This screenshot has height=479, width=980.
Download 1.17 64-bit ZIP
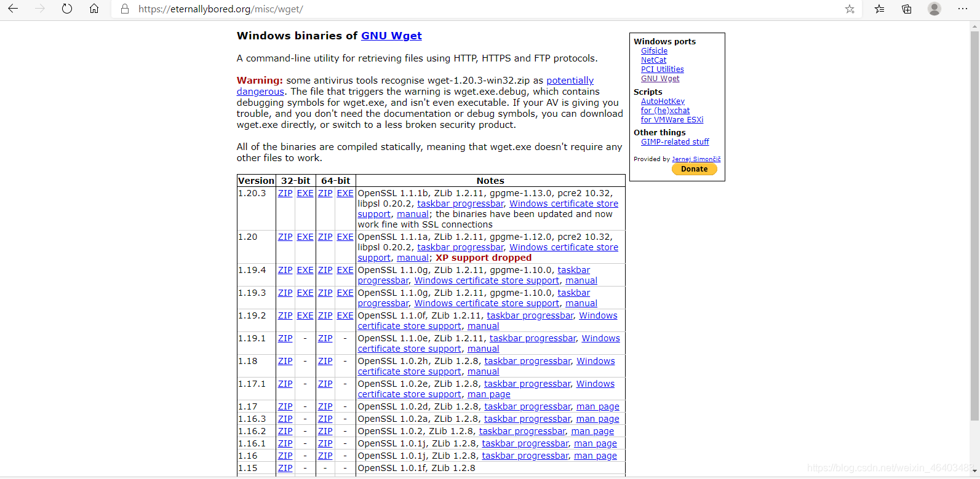click(x=325, y=406)
